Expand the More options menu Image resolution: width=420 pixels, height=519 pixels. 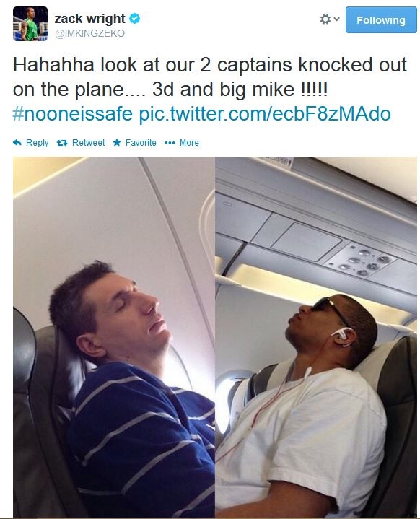pos(189,143)
